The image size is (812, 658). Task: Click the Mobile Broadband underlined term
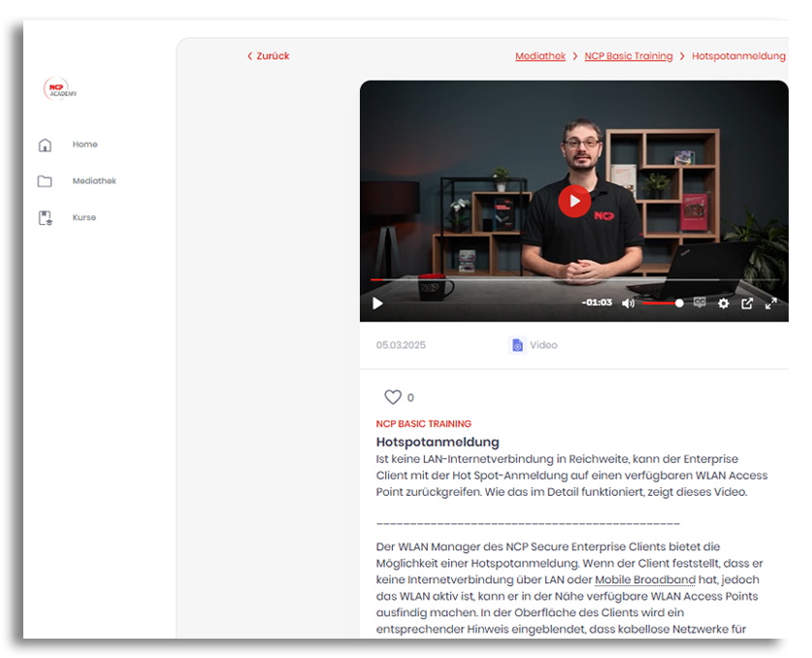pyautogui.click(x=645, y=580)
